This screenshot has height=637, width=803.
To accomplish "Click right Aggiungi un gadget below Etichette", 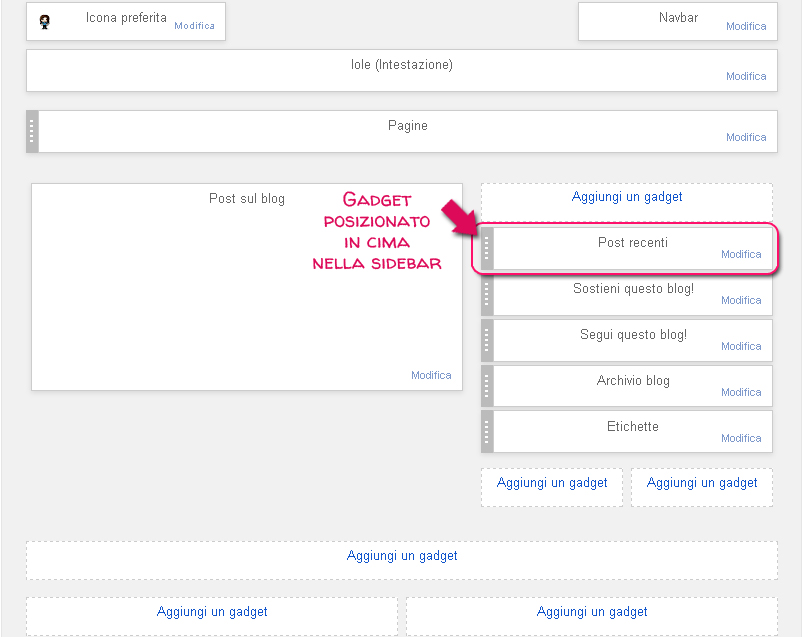I will point(702,483).
